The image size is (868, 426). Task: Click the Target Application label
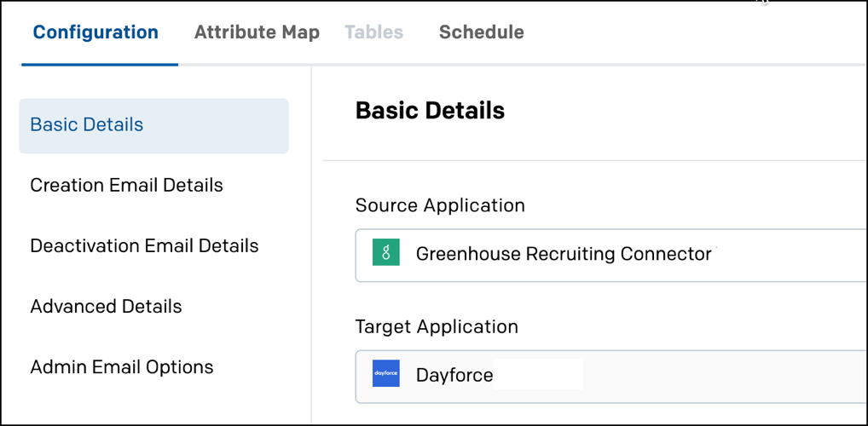click(x=437, y=326)
